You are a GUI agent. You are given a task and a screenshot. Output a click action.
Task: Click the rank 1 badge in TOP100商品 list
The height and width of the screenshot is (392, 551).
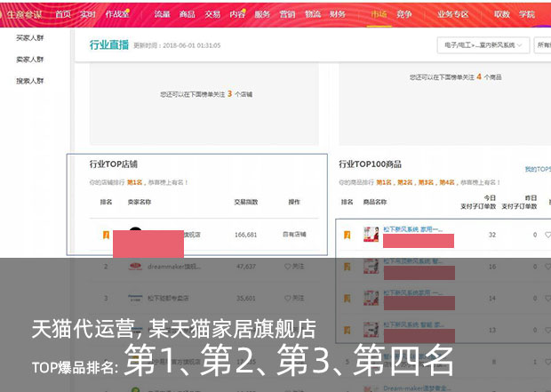(x=346, y=235)
